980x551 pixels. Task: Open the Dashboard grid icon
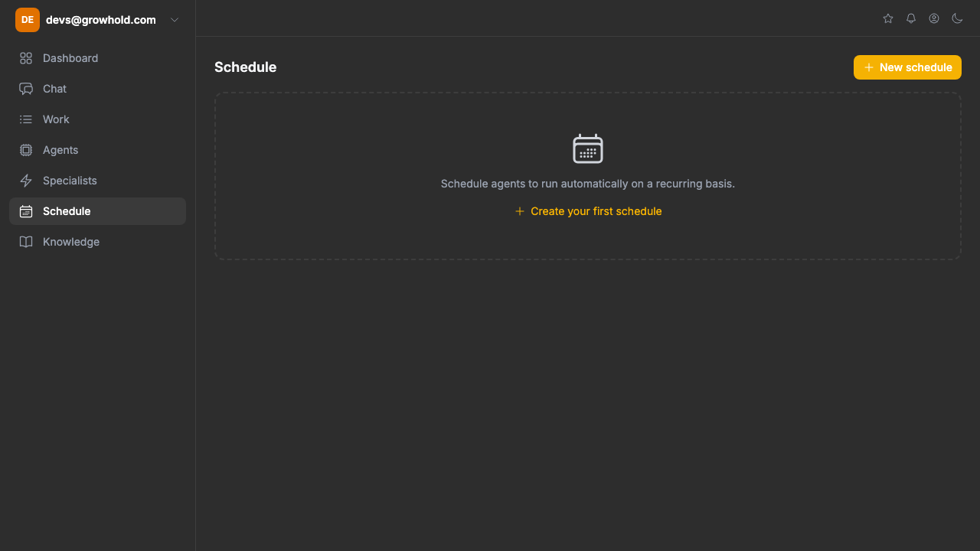(26, 58)
